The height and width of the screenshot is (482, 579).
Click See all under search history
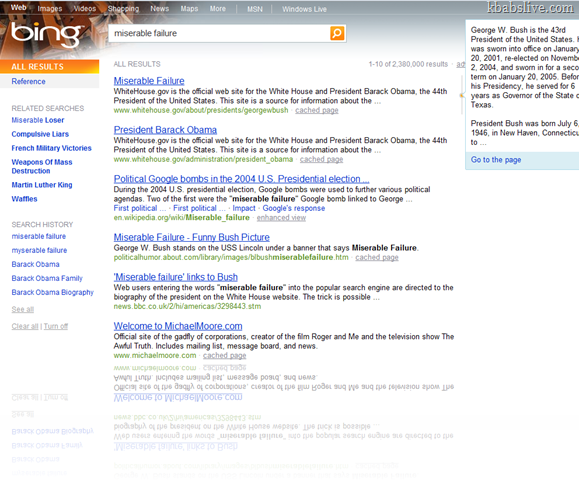tap(23, 309)
